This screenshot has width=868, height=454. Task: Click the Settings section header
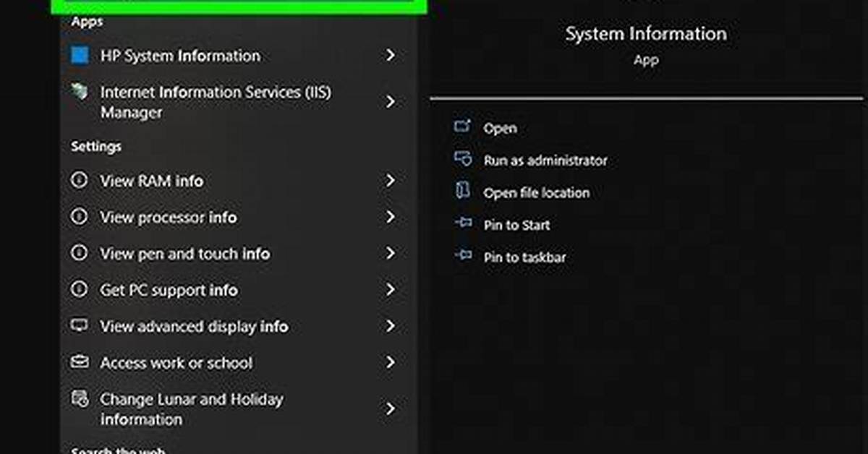click(x=96, y=146)
